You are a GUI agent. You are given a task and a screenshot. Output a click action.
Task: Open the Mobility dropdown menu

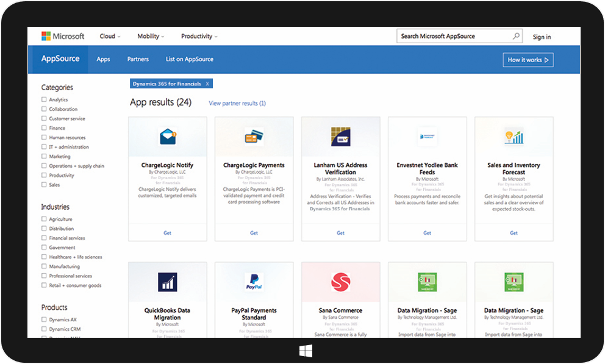[151, 37]
